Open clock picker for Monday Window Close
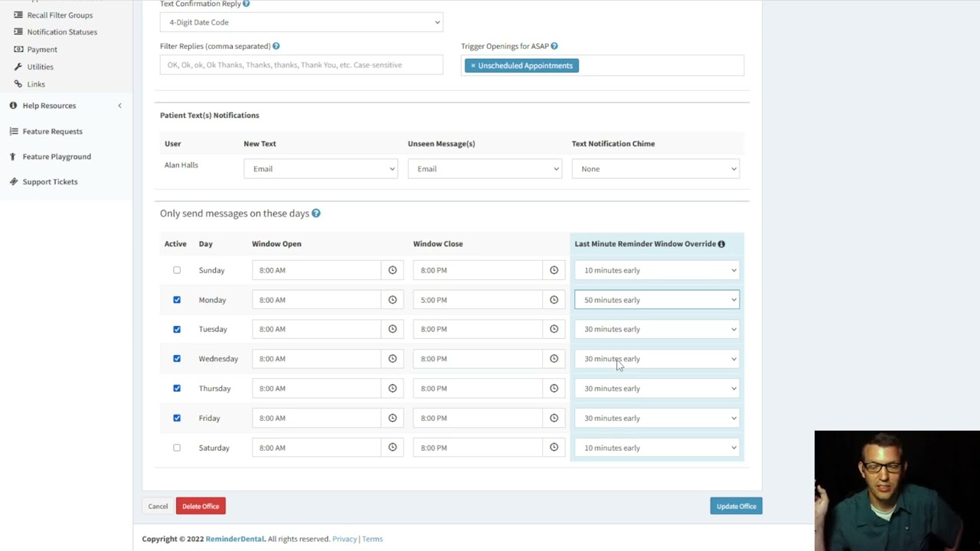The image size is (980, 551). 554,300
